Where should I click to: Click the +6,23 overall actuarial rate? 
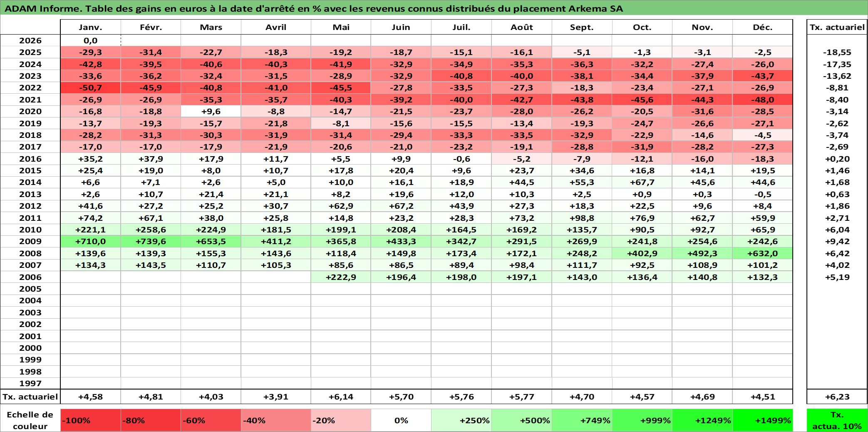(837, 397)
